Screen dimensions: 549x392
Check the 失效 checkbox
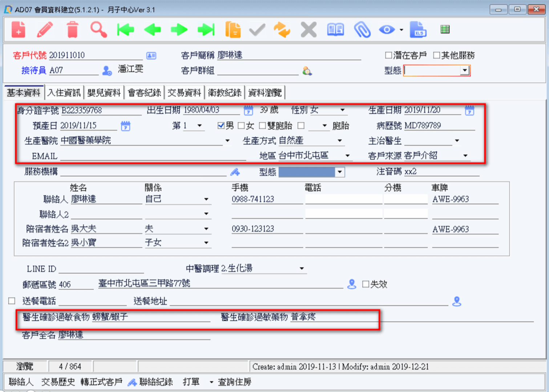click(366, 284)
